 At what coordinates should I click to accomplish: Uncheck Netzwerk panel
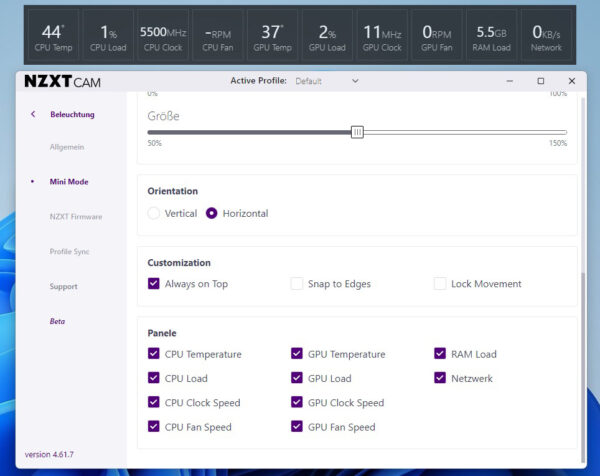440,378
